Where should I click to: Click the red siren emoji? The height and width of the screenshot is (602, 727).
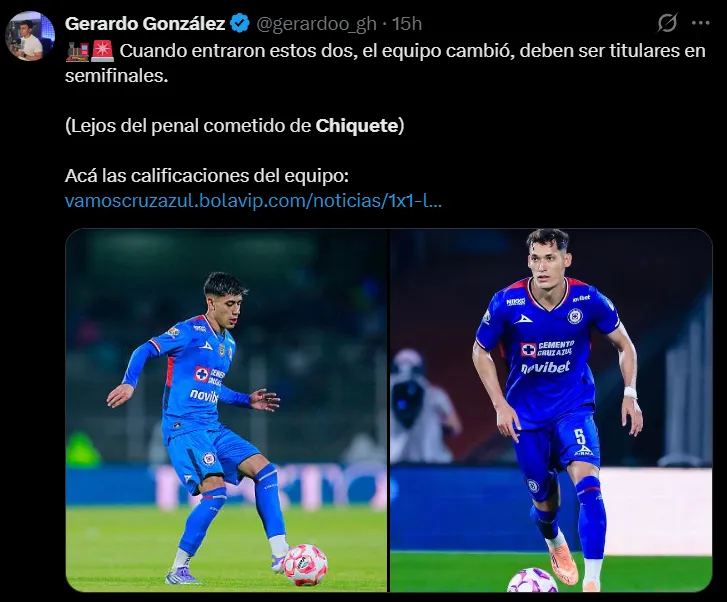[102, 51]
